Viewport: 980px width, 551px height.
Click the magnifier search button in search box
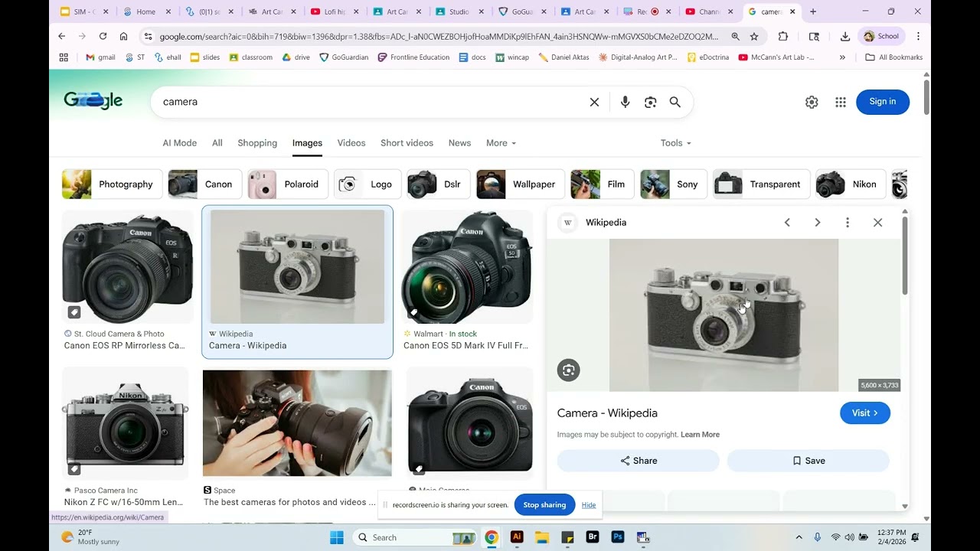pos(675,102)
